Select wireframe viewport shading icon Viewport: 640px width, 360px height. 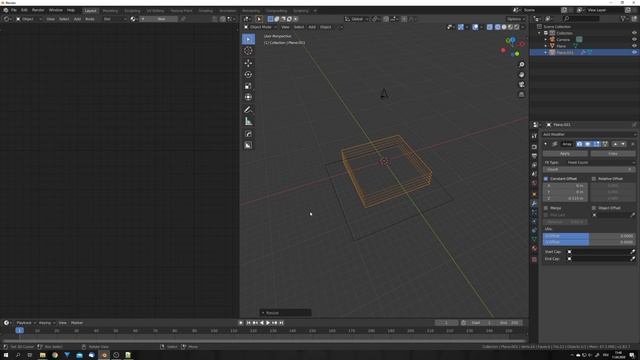[x=498, y=27]
